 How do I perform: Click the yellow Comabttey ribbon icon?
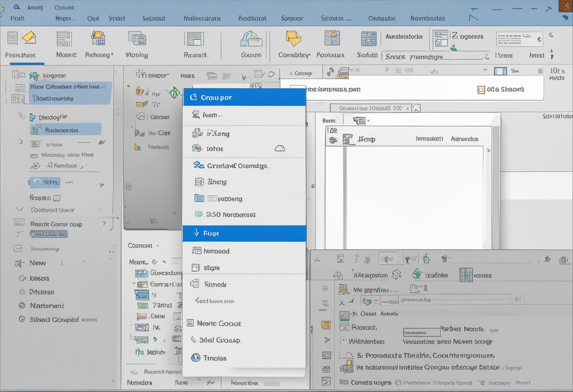click(x=294, y=39)
